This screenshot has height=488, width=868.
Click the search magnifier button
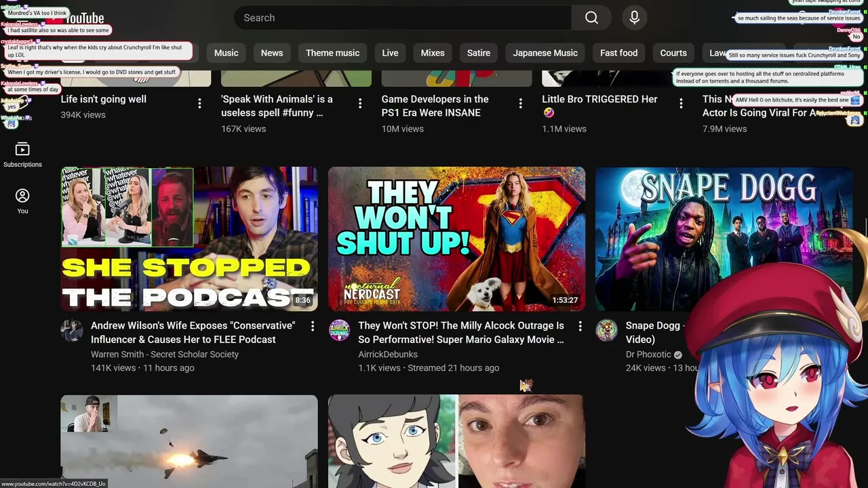pyautogui.click(x=591, y=18)
